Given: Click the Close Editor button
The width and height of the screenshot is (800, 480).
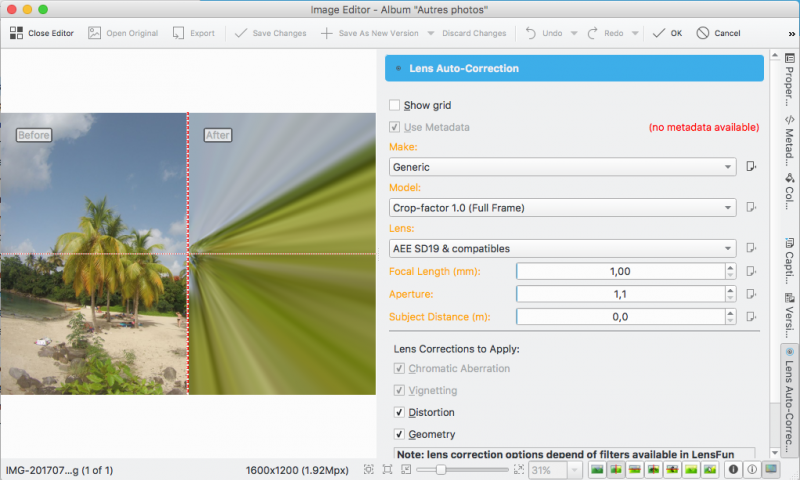Looking at the screenshot, I should click(x=42, y=33).
